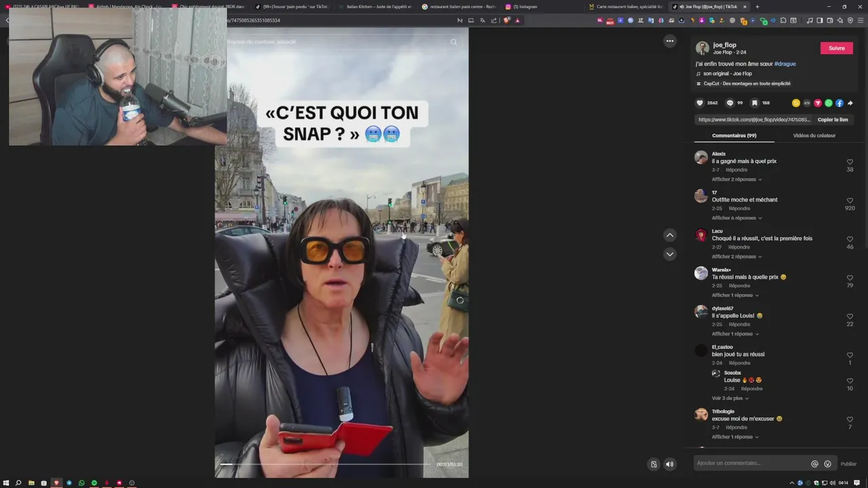Viewport: 868px width, 488px height.
Task: Toggle the browser sidebar panel icon
Action: (820, 20)
